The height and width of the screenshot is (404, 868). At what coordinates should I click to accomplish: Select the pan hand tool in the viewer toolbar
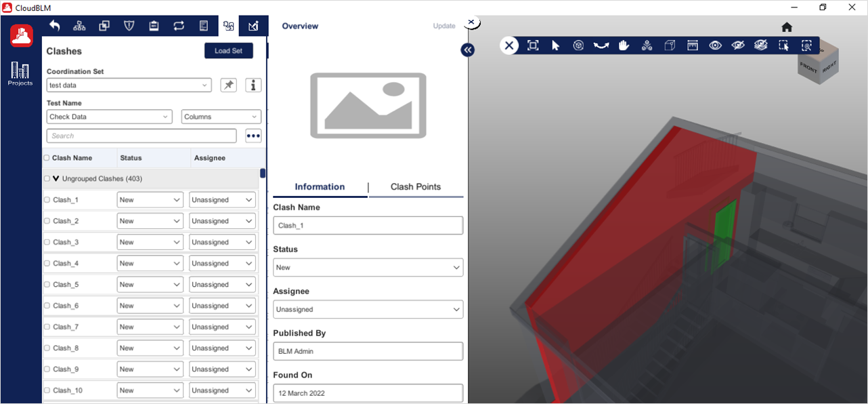(624, 45)
